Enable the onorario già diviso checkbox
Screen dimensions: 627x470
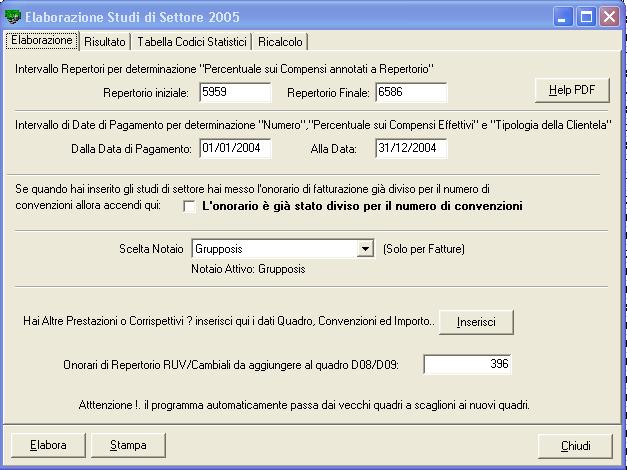pos(189,206)
